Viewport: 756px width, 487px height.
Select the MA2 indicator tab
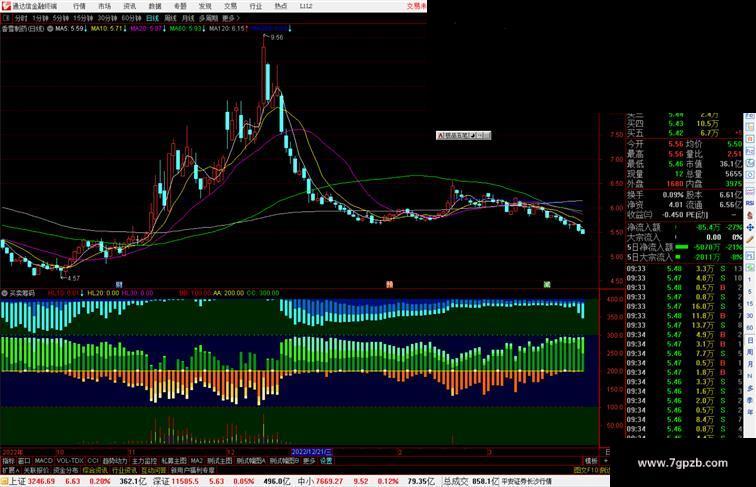tap(197, 461)
